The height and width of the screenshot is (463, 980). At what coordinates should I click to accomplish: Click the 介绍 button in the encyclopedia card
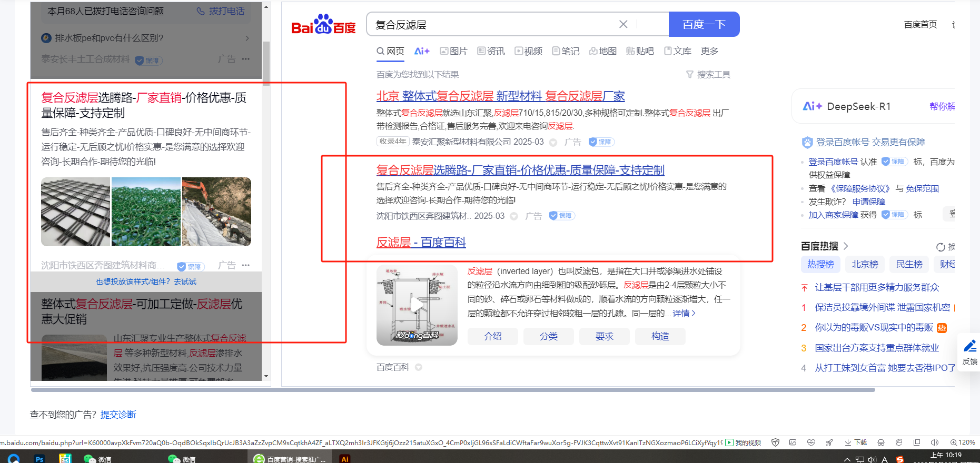[493, 336]
